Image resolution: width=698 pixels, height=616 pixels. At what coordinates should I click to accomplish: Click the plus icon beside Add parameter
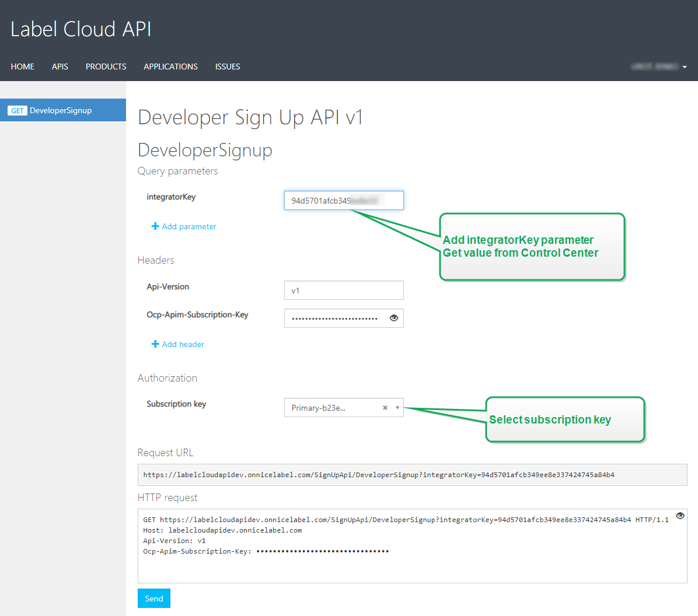pos(155,226)
